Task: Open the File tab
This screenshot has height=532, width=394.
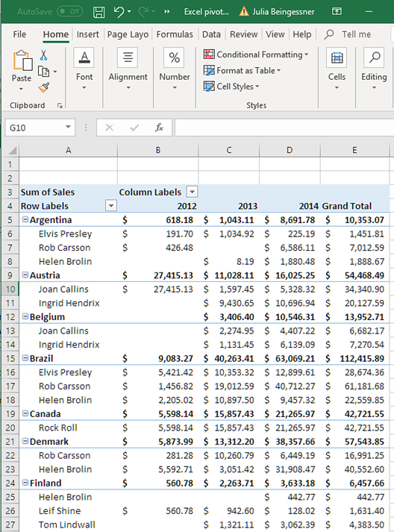Action: click(x=19, y=34)
